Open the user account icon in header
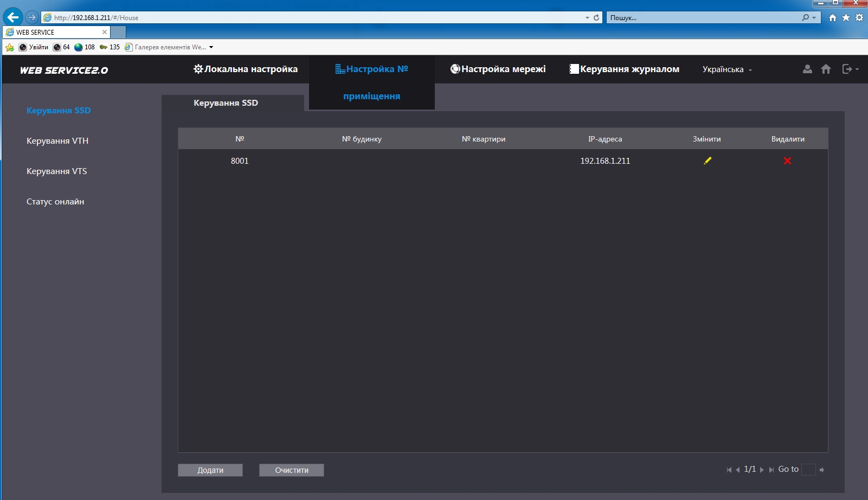 (807, 69)
